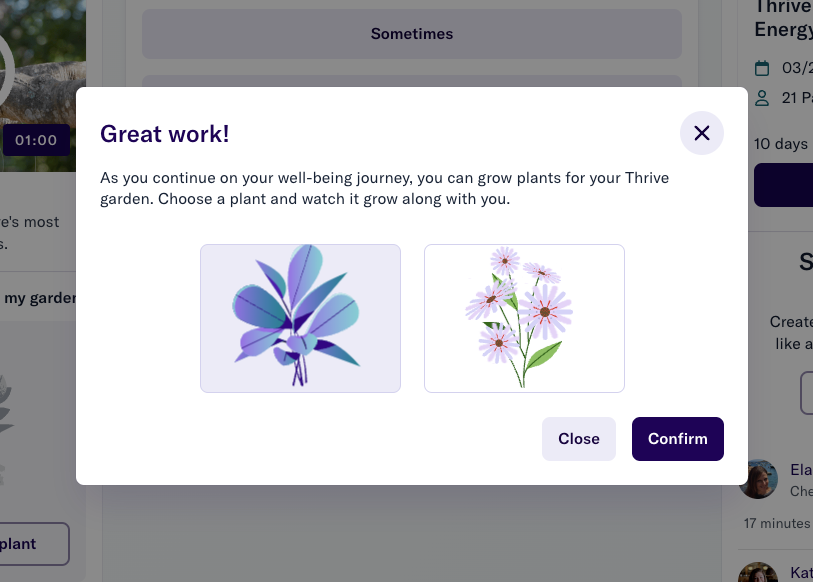Select the answer option below Sometimes
The width and height of the screenshot is (813, 582).
pos(412,81)
